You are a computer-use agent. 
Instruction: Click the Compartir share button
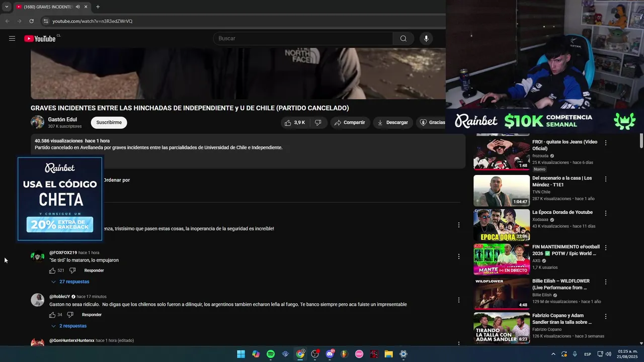(x=350, y=123)
